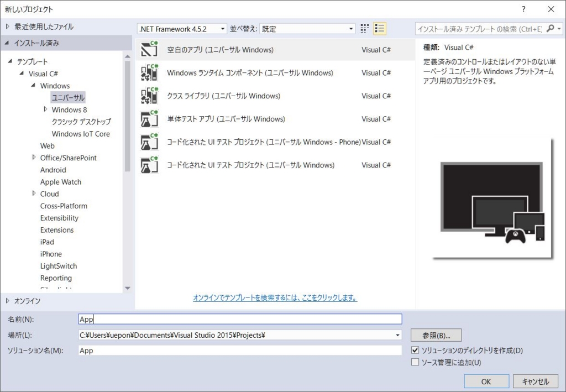566x392 pixels.
Task: Select the Reporting tree item
Action: point(56,278)
